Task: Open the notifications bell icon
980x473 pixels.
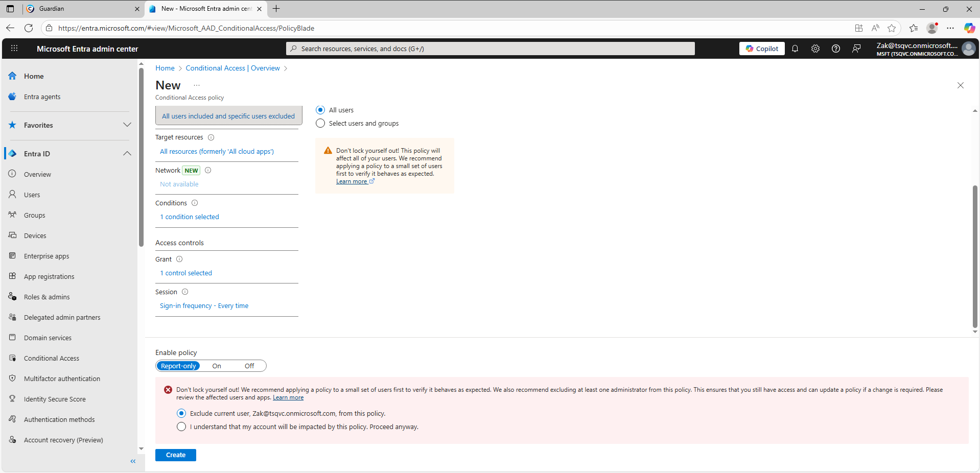Action: 795,49
